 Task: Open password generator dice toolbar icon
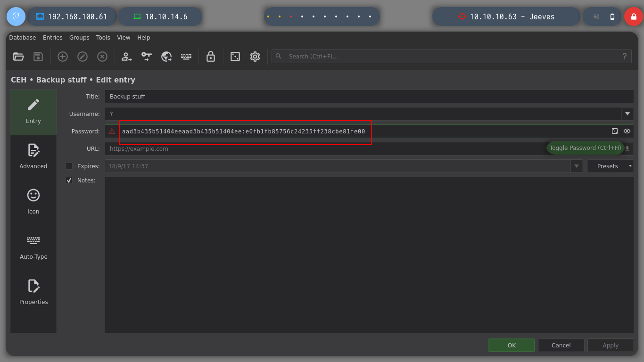(x=235, y=57)
